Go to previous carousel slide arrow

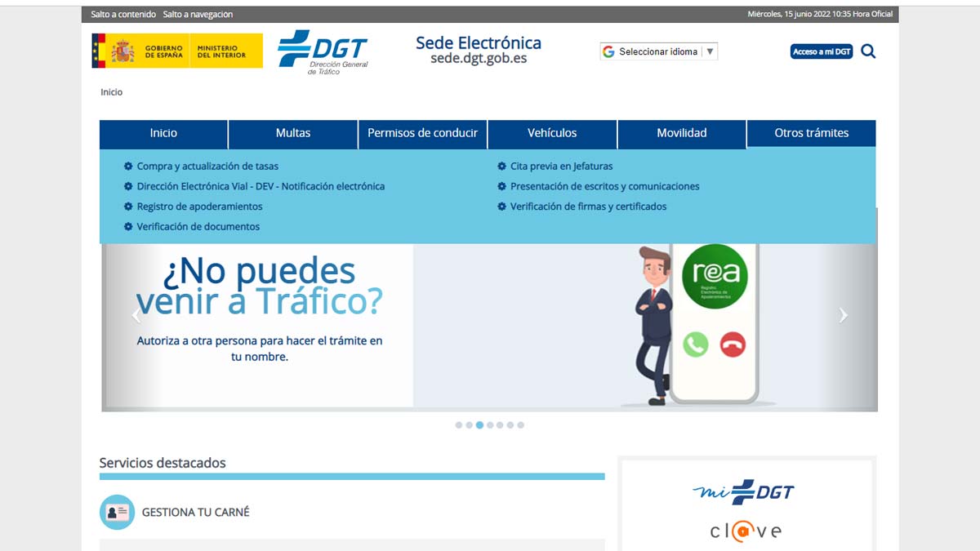pyautogui.click(x=136, y=315)
